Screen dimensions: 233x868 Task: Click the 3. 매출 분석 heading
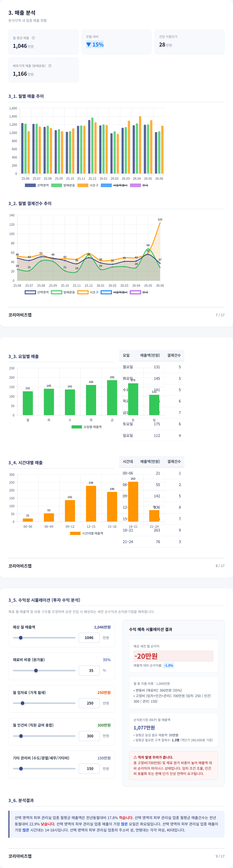(22, 13)
